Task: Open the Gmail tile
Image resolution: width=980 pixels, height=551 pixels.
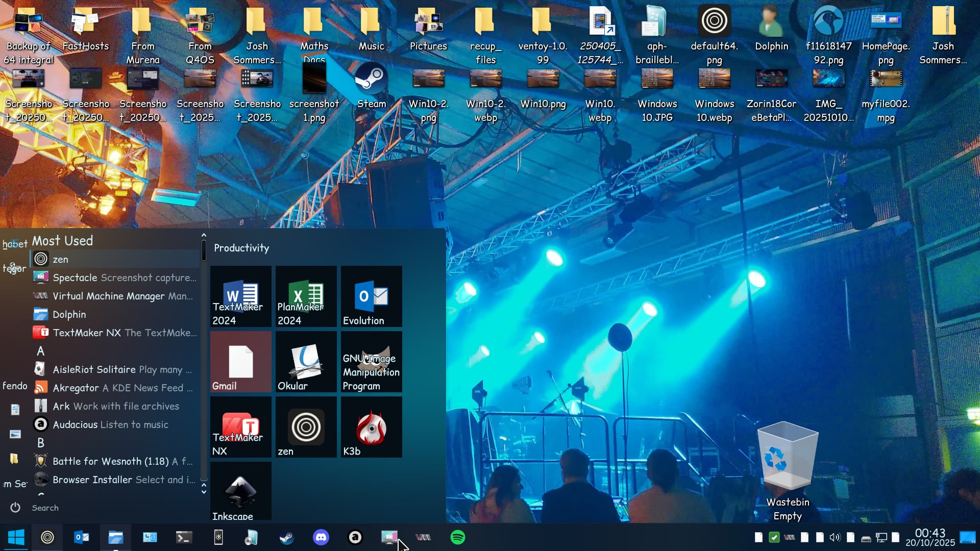Action: (x=240, y=362)
